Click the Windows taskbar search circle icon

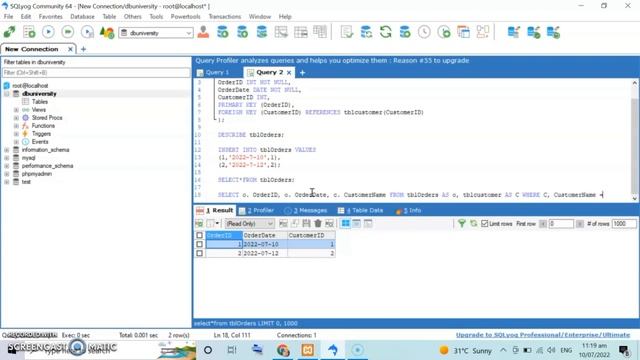(x=208, y=350)
